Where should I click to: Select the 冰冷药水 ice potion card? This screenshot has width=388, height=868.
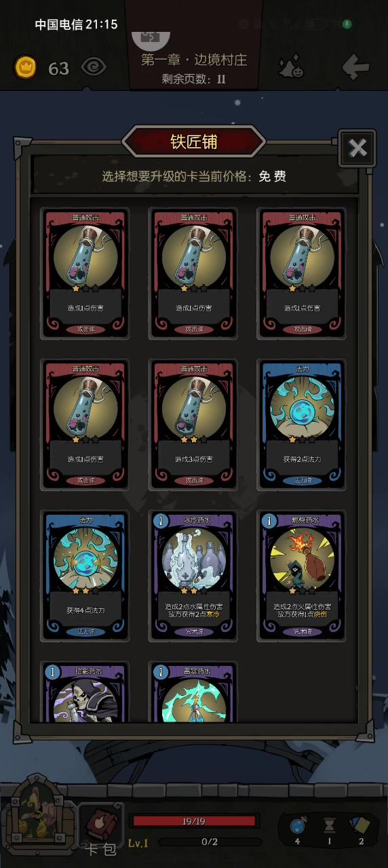(193, 576)
